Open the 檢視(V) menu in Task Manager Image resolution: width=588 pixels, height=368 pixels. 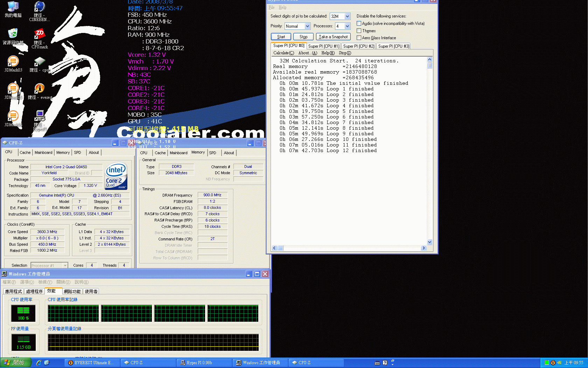(x=45, y=282)
